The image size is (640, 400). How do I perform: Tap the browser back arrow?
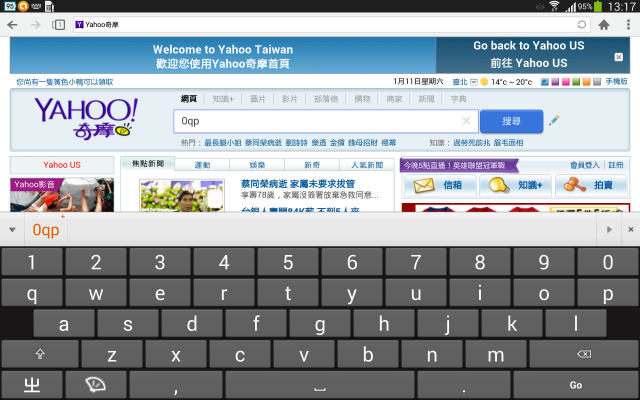pos(12,25)
